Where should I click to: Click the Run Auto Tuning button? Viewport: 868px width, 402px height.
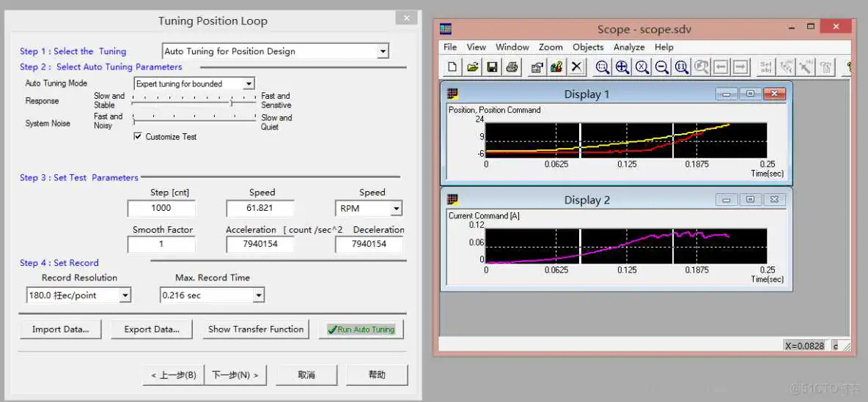tap(361, 329)
